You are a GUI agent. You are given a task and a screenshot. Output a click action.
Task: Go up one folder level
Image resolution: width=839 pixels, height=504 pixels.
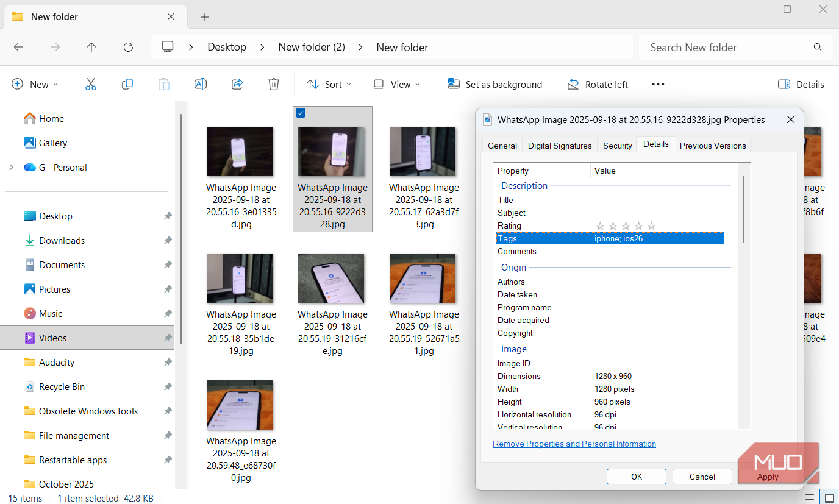(91, 47)
